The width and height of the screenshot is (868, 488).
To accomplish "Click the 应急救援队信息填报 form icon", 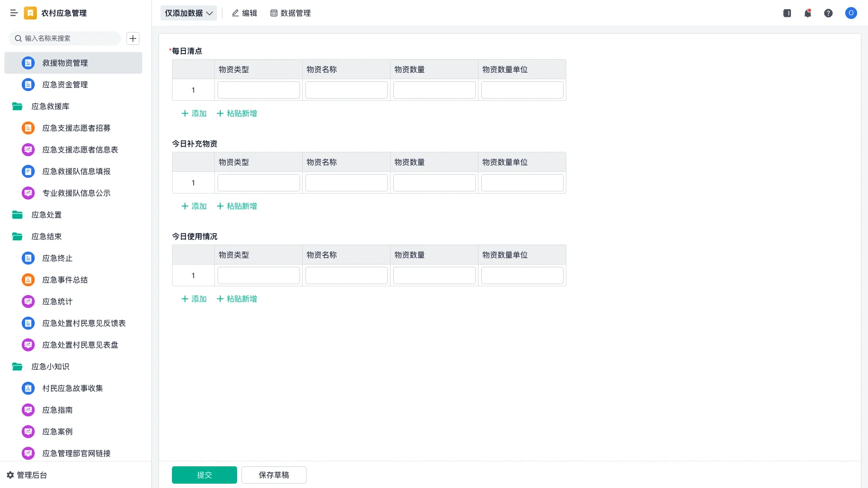I will click(28, 171).
